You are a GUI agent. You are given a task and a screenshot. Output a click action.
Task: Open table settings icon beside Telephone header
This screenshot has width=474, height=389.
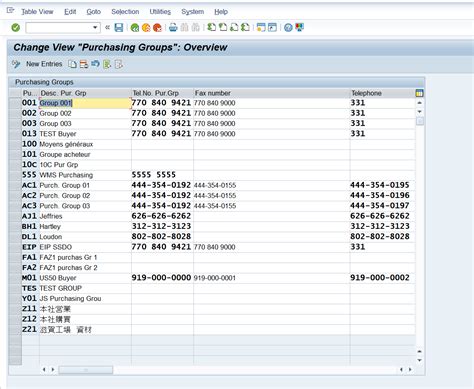419,93
